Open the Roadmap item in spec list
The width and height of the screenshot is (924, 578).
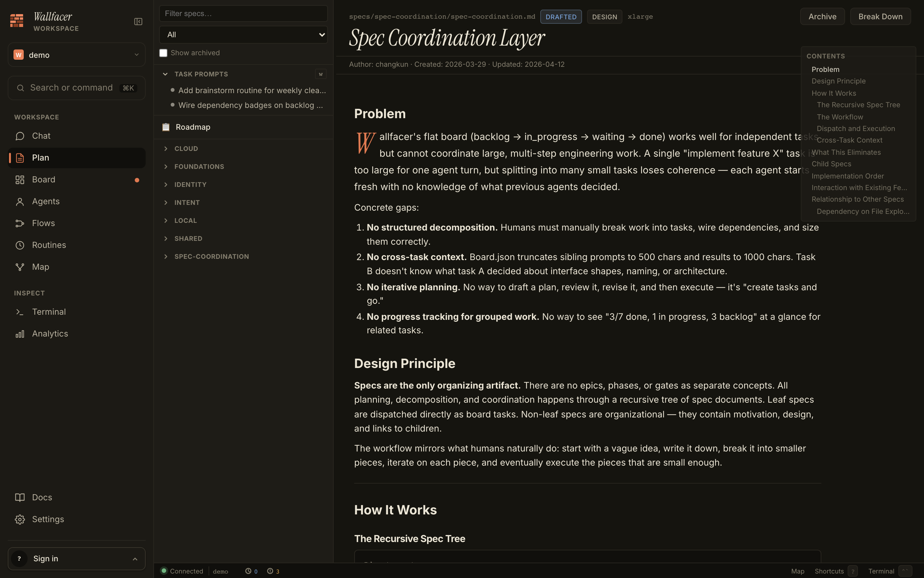click(243, 127)
